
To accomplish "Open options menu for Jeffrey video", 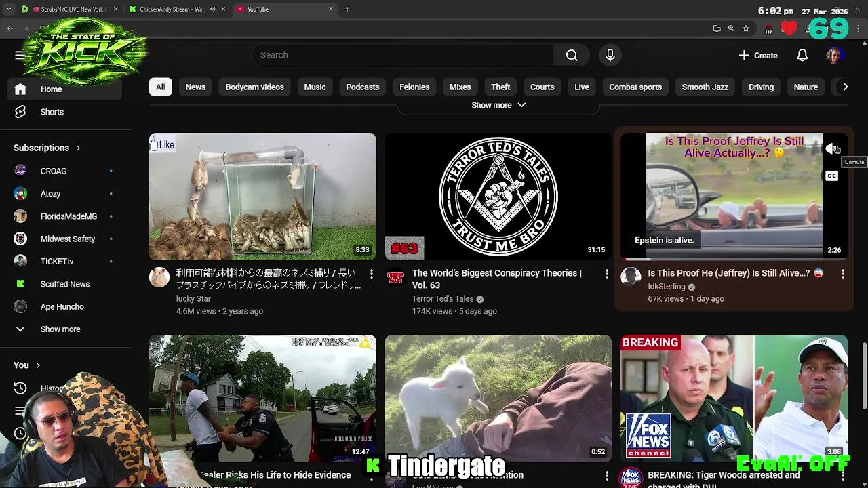I will coord(843,274).
